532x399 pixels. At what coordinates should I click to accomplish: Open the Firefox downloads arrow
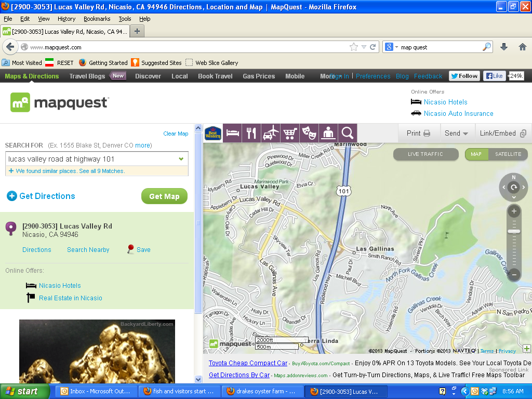click(504, 47)
